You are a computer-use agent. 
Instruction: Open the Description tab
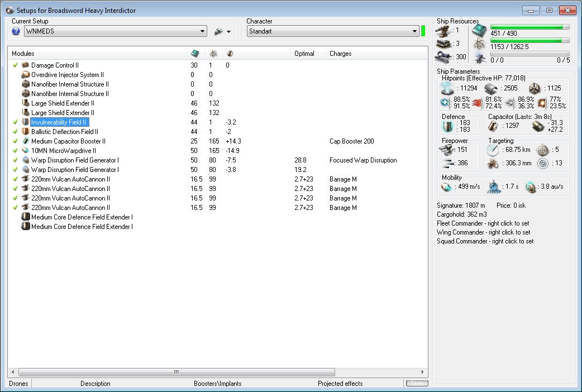click(96, 384)
